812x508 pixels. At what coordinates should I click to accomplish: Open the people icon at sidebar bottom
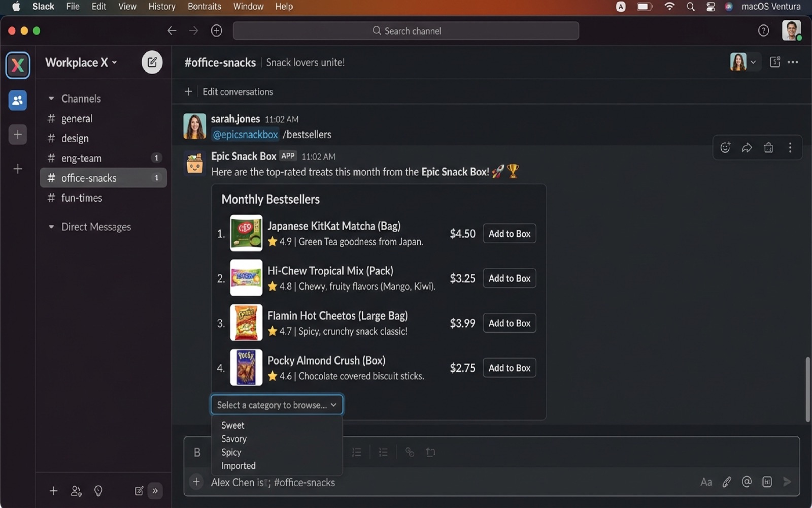click(76, 491)
